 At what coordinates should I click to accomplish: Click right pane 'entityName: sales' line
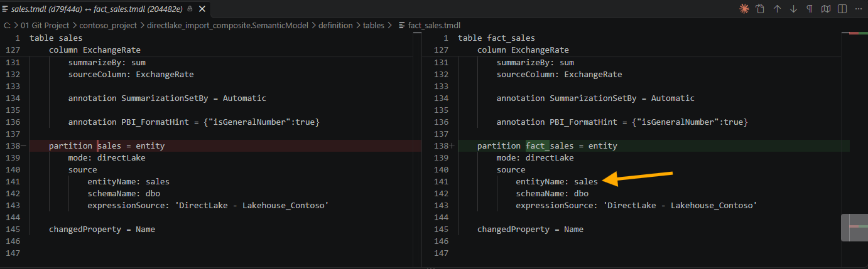click(556, 182)
